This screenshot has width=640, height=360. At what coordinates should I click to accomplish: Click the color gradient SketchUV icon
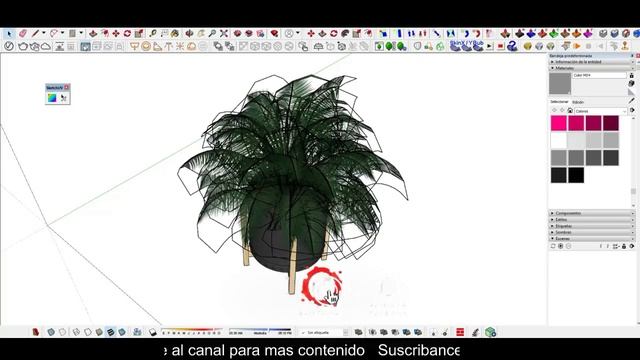(52, 98)
